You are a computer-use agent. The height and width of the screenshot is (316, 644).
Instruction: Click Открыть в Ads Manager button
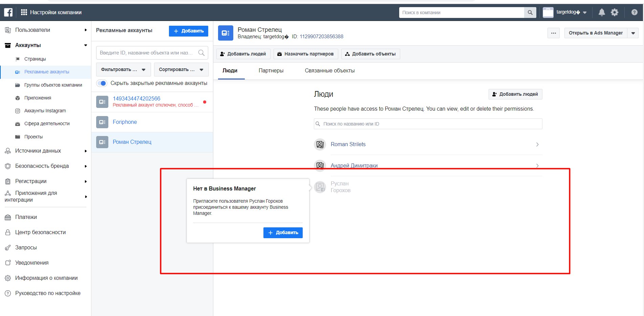[596, 33]
